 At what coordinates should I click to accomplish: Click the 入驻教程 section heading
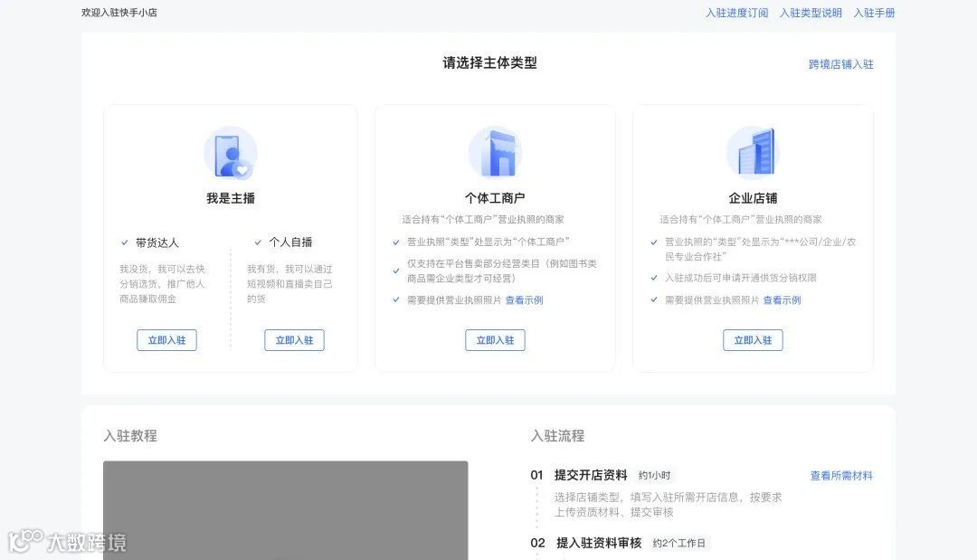point(130,436)
